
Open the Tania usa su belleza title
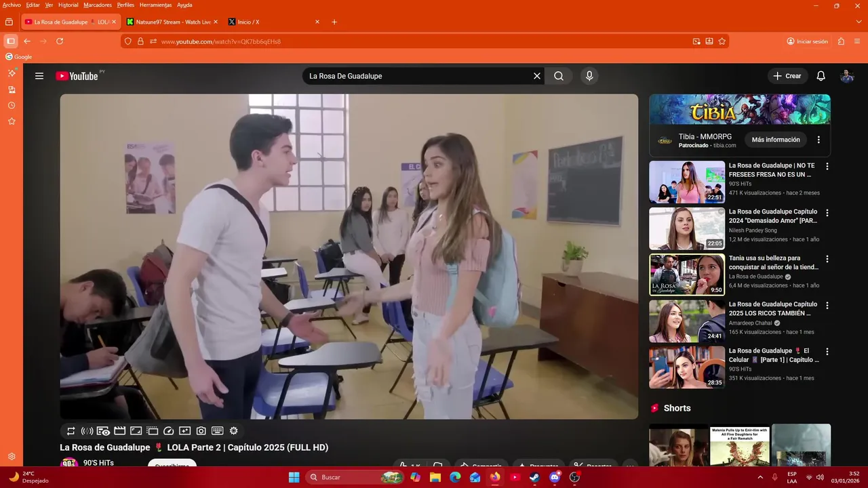coord(774,262)
